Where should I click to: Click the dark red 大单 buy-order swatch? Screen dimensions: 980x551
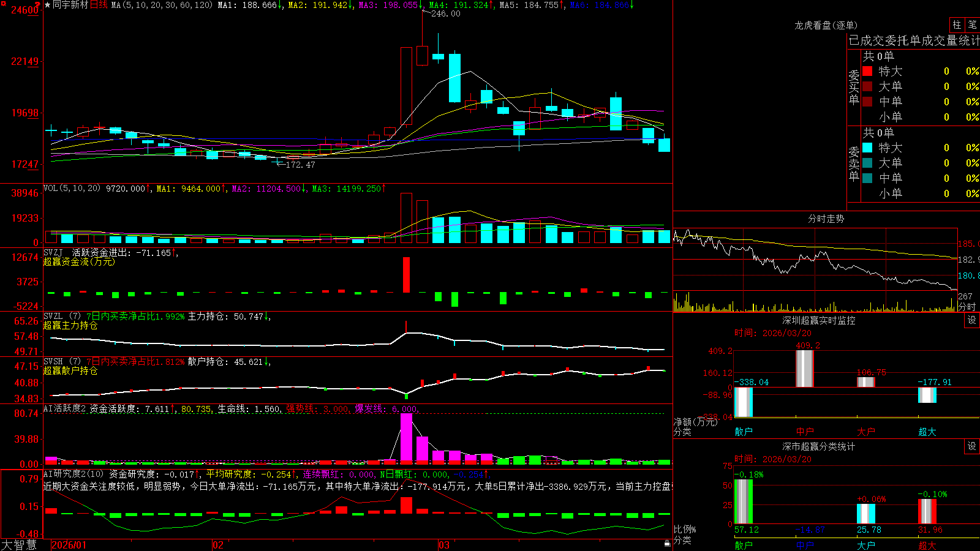(867, 86)
